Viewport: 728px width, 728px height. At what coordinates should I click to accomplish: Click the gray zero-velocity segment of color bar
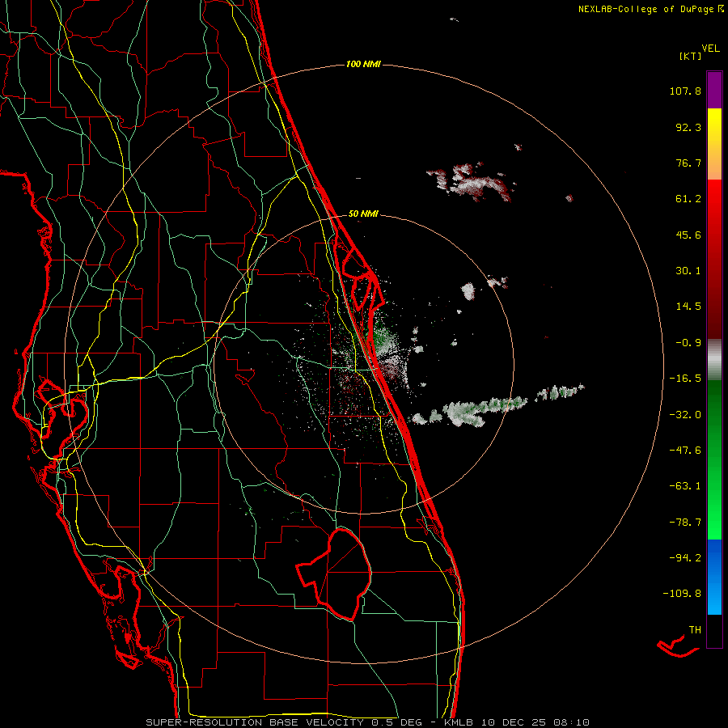tap(714, 358)
